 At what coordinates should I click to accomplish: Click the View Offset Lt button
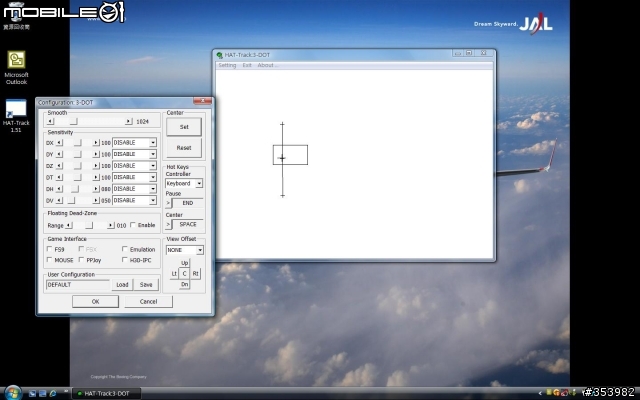[174, 273]
